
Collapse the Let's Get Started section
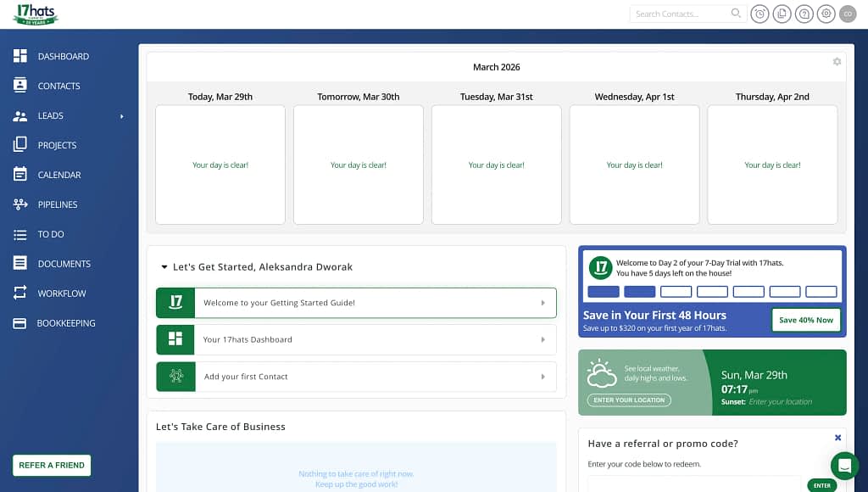click(x=164, y=267)
